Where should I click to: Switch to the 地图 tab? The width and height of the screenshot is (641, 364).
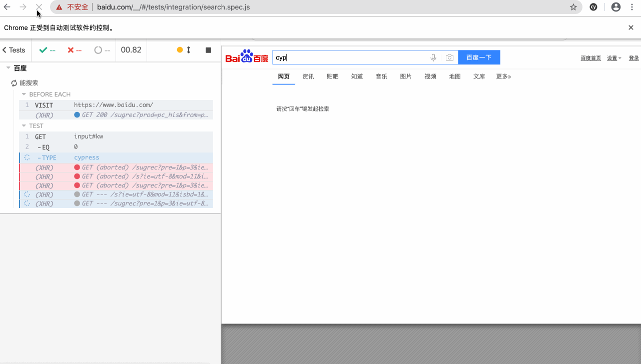(455, 76)
